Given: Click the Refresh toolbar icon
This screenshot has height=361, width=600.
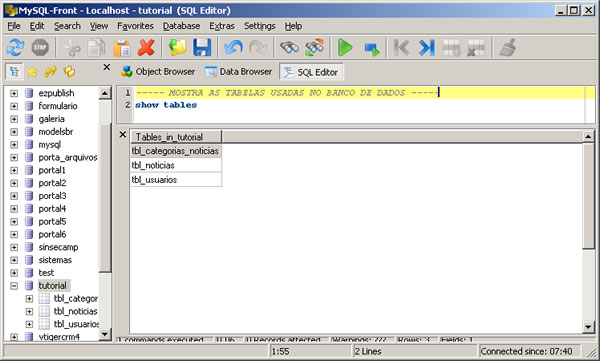Looking at the screenshot, I should [15, 48].
